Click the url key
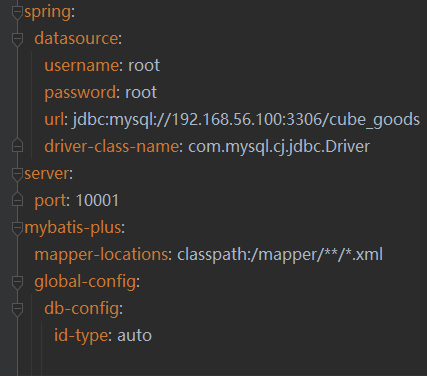Screen dimensions: 427x376 coord(54,119)
